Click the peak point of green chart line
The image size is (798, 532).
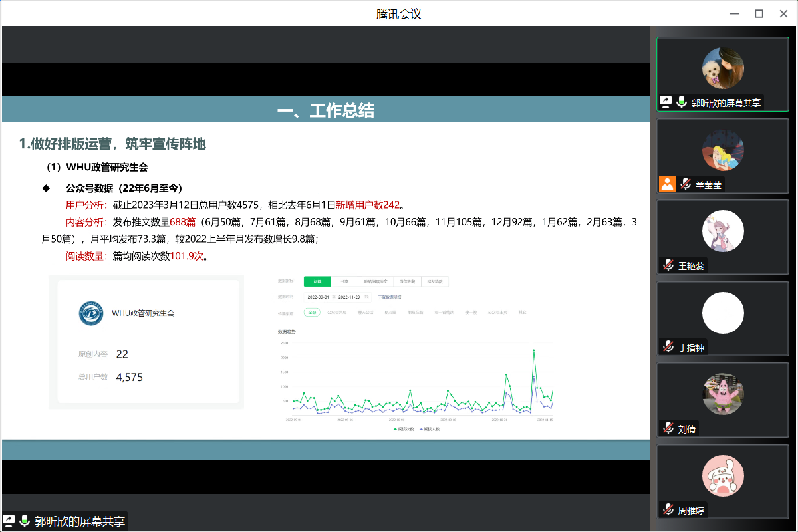(x=533, y=350)
